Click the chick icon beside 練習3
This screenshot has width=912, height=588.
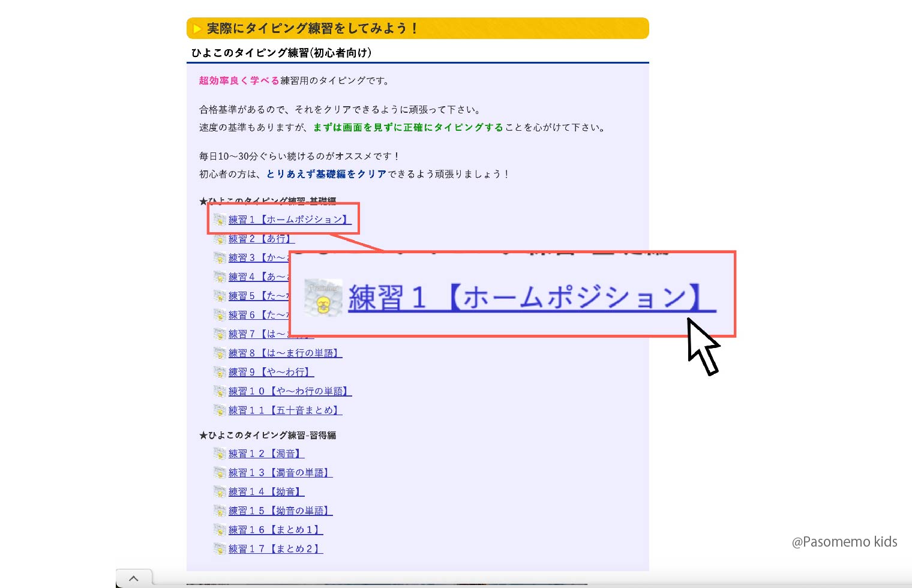[220, 258]
